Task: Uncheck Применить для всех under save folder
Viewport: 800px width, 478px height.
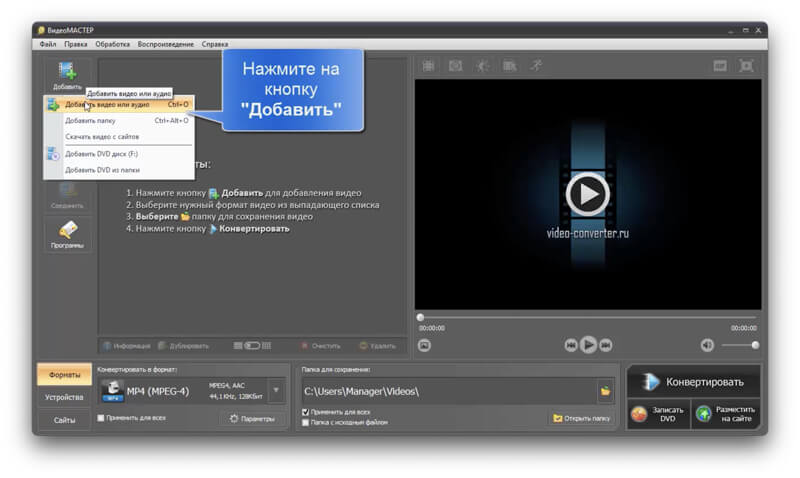Action: point(306,412)
